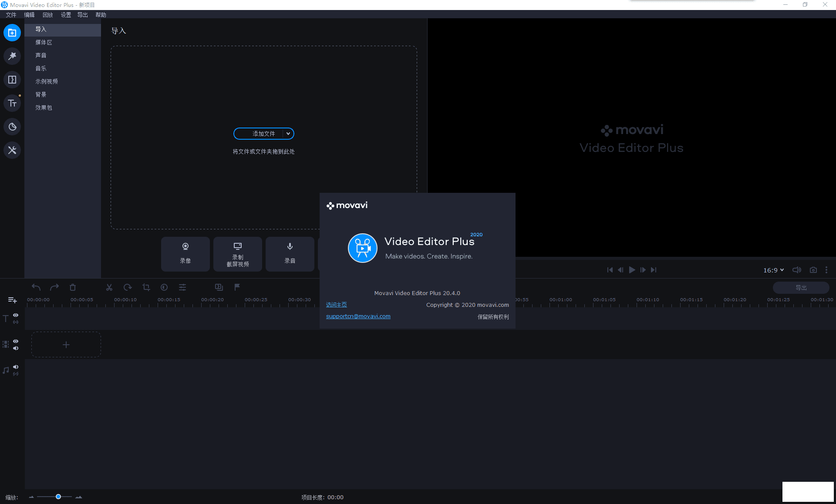Select 导入 in the side list
This screenshot has width=836, height=504.
[x=63, y=30]
